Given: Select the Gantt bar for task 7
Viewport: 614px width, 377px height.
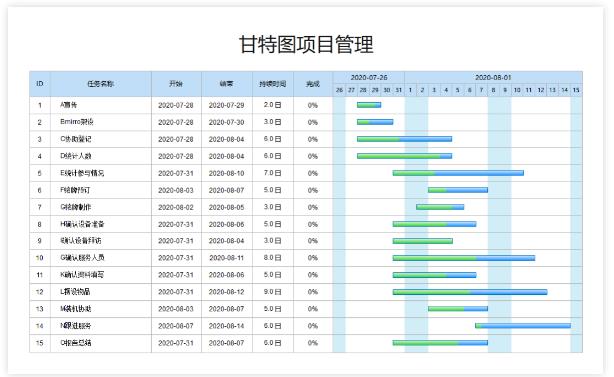Looking at the screenshot, I should (440, 207).
